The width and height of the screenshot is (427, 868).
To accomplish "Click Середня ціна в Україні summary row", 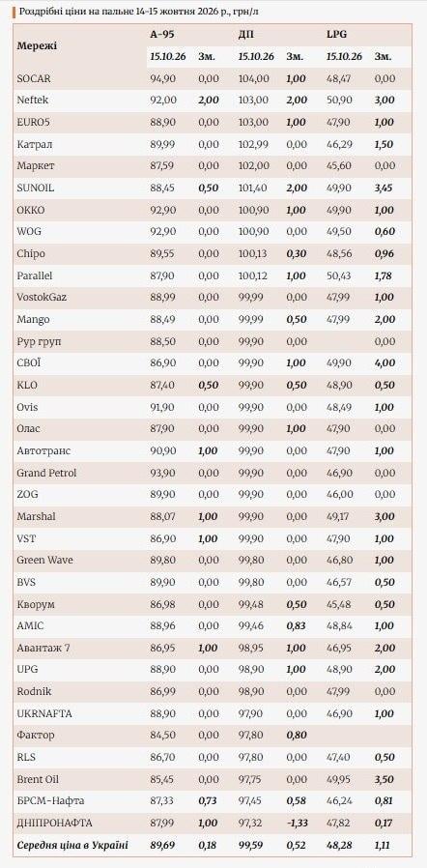I will pos(213,845).
